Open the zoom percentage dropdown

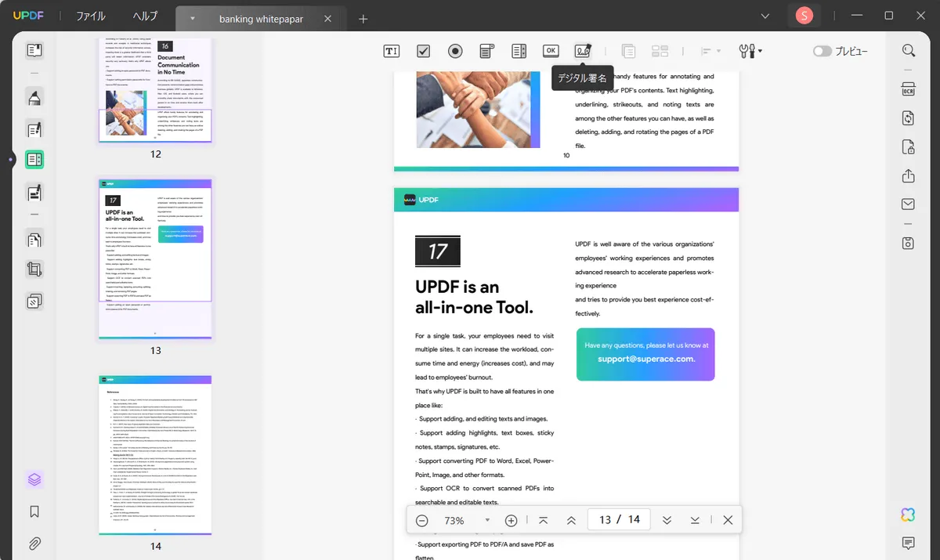[487, 520]
